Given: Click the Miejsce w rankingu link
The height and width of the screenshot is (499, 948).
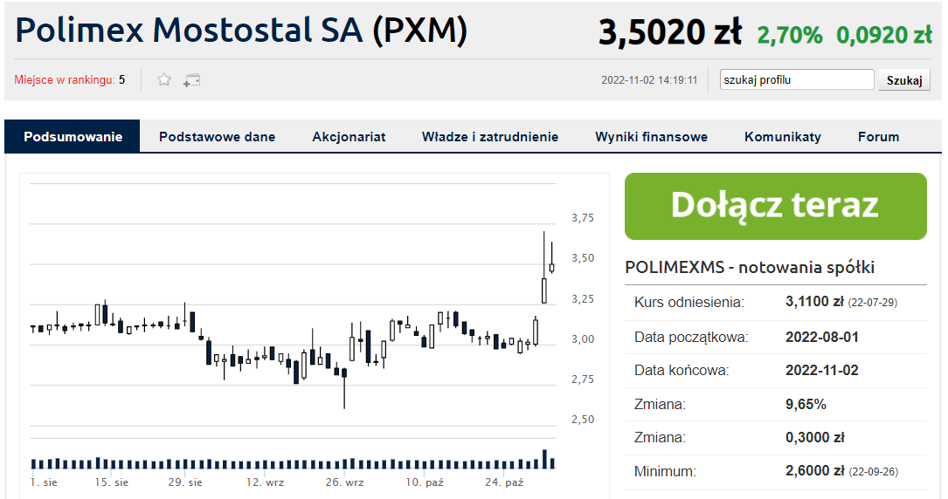Looking at the screenshot, I should [x=64, y=80].
